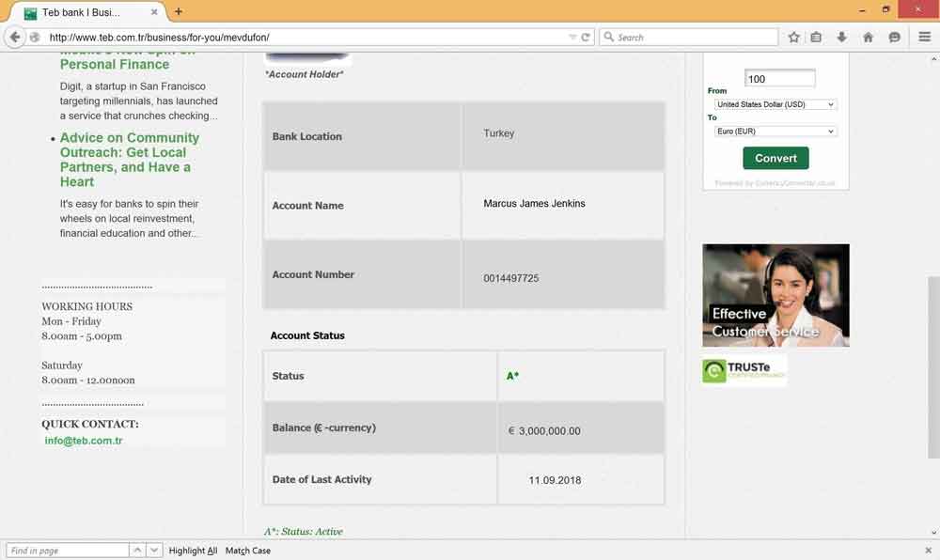Open the From currency dropdown (USD)

click(775, 104)
